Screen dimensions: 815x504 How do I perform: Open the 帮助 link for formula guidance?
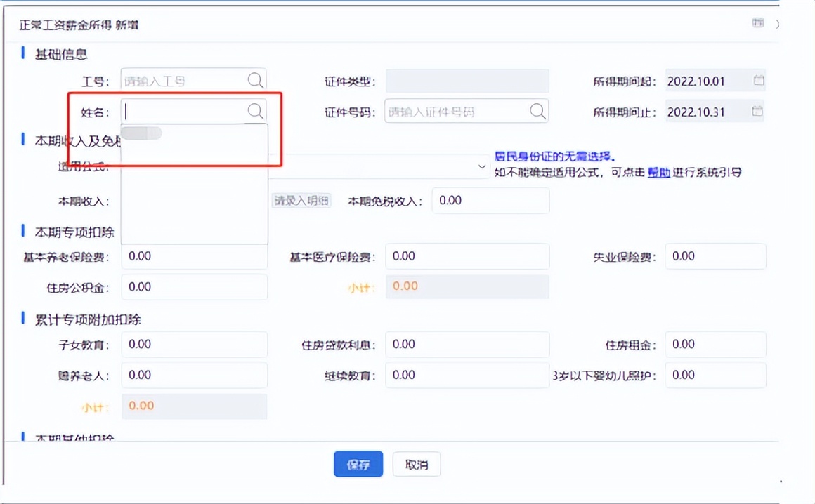click(658, 171)
